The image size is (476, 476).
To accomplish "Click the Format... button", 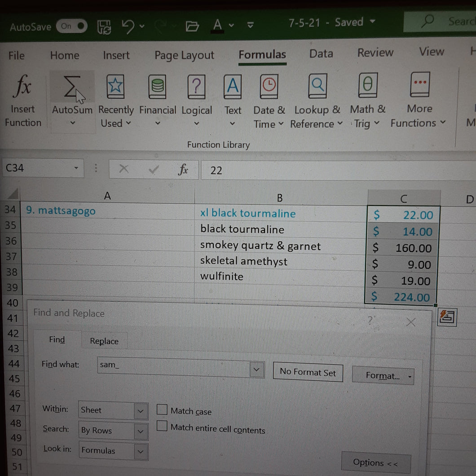I will [383, 376].
